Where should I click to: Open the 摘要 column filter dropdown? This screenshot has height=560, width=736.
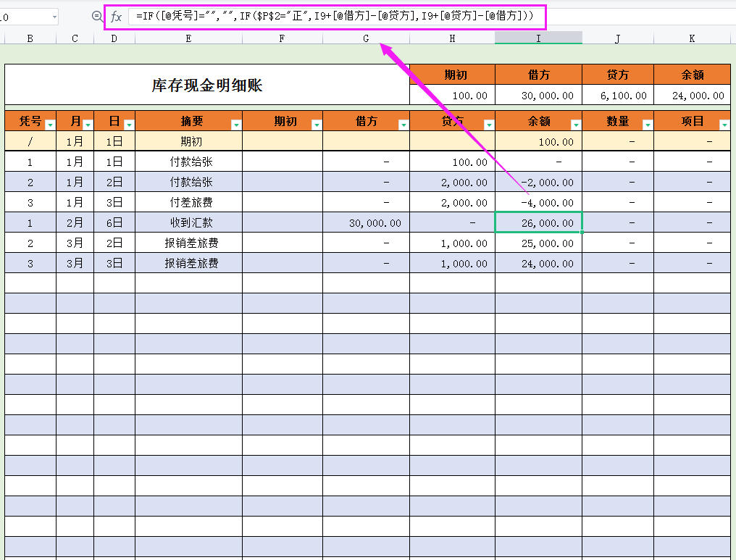click(x=237, y=124)
